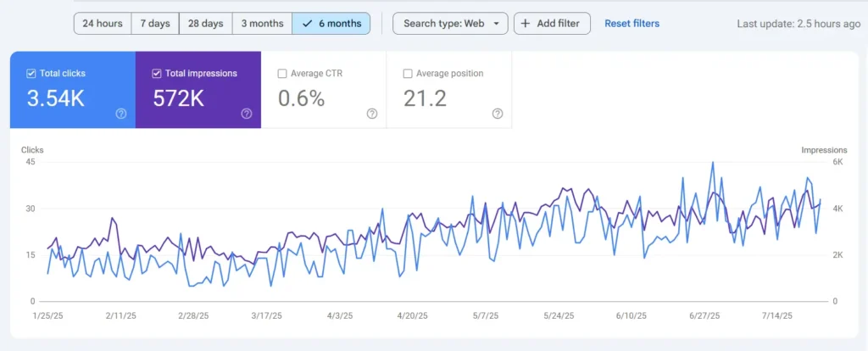
Task: Open help icon on Average position card
Action: point(498,114)
